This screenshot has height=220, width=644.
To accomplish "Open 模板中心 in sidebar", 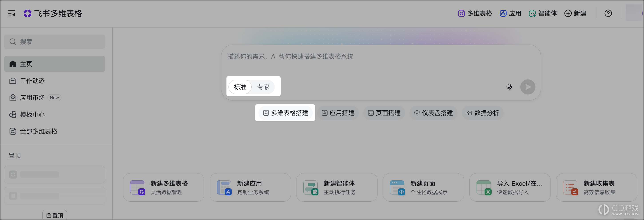I will click(54, 115).
